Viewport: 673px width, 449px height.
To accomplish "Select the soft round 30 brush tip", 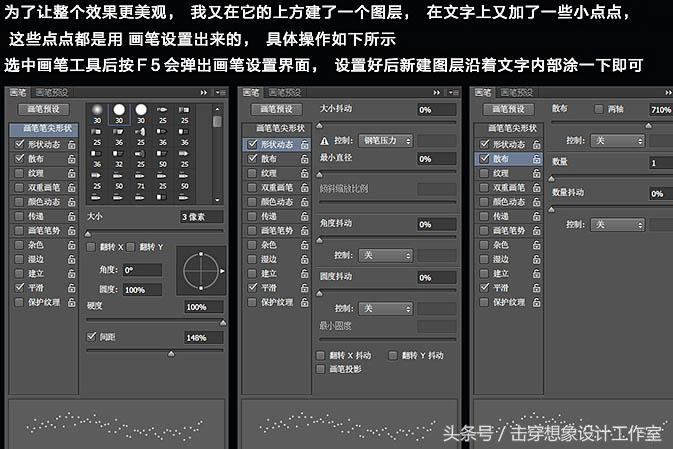I will [97, 114].
